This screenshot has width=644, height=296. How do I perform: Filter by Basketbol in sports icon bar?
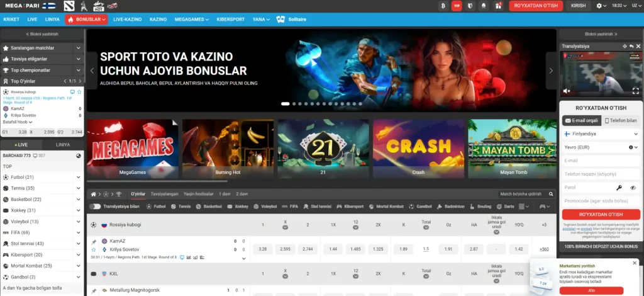[x=209, y=207]
